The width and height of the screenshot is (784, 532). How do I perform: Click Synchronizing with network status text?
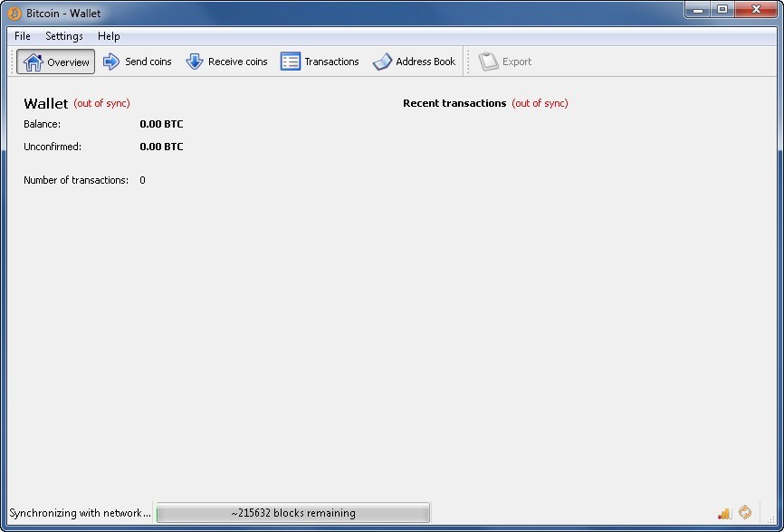coord(80,513)
